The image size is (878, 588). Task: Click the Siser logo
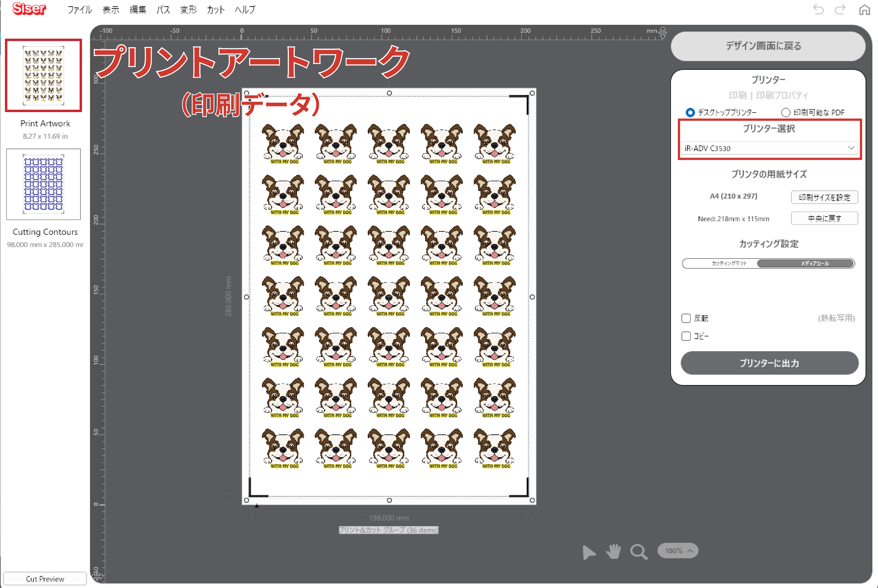click(x=29, y=9)
